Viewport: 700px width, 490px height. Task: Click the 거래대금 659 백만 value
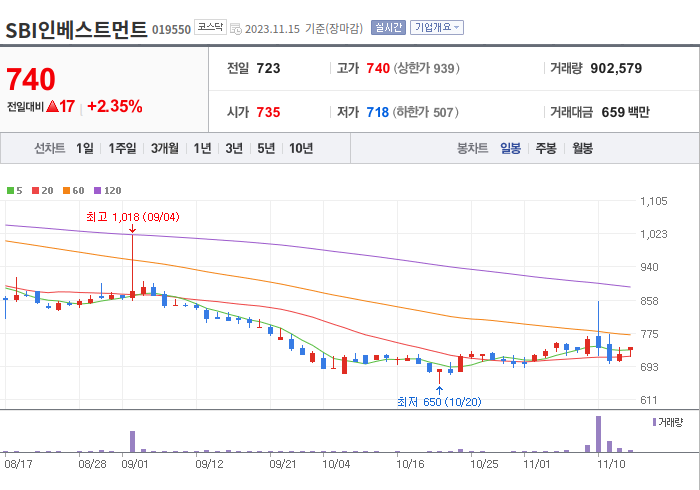[625, 112]
